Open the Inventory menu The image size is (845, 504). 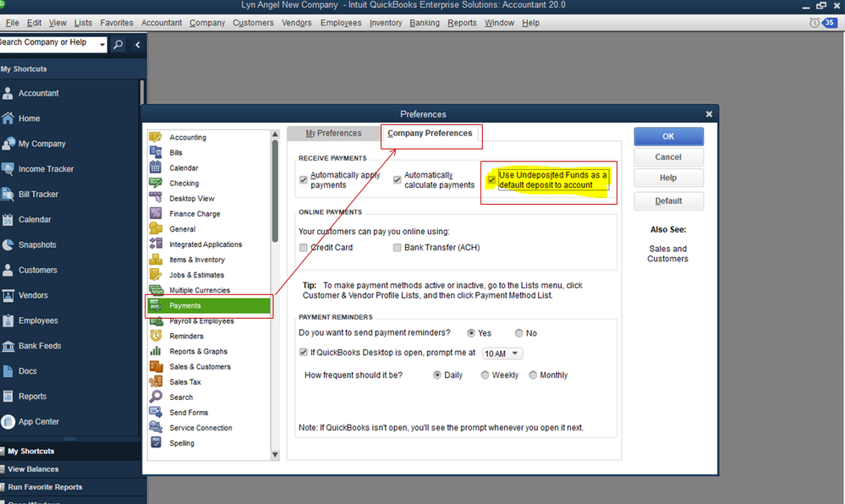click(386, 23)
